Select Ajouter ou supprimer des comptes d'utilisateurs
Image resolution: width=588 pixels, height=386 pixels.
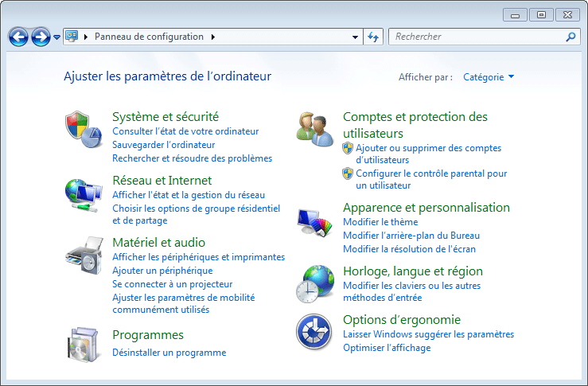(428, 154)
